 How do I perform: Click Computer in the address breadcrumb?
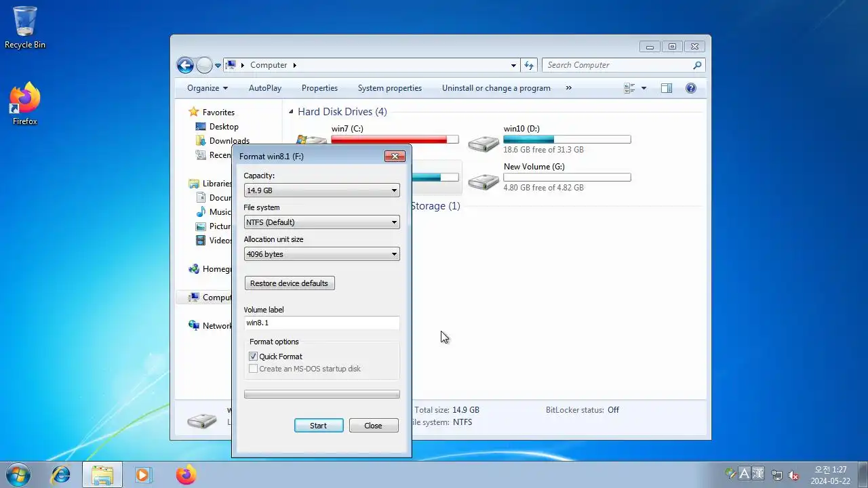click(269, 65)
